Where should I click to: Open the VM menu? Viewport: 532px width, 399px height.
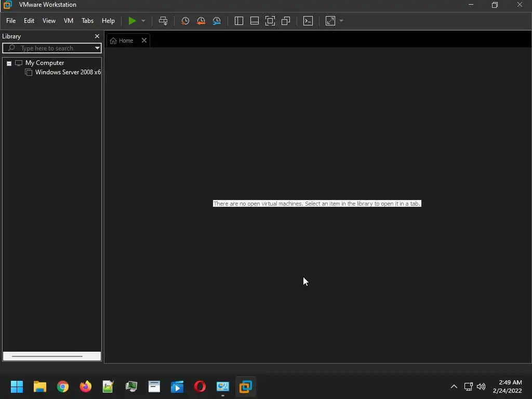[x=69, y=21]
